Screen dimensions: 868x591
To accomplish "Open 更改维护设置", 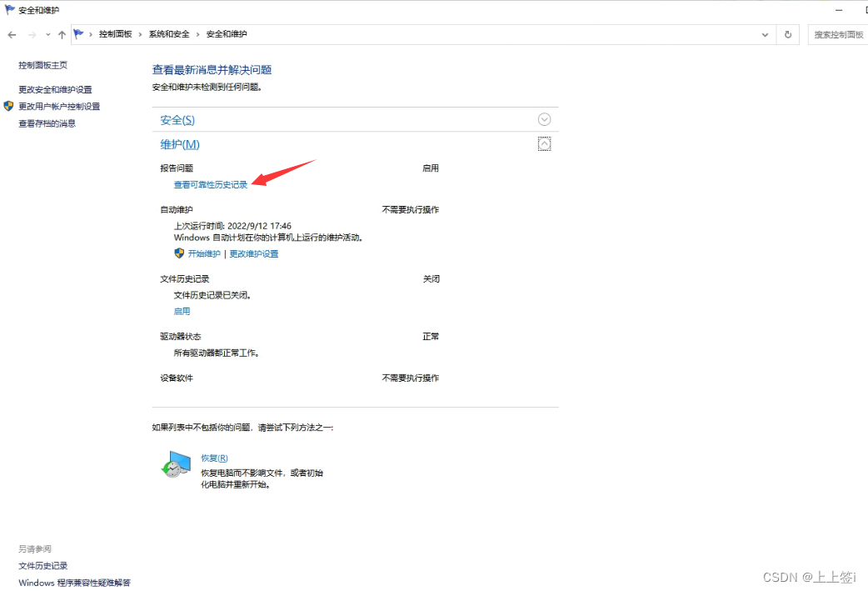I will 254,253.
